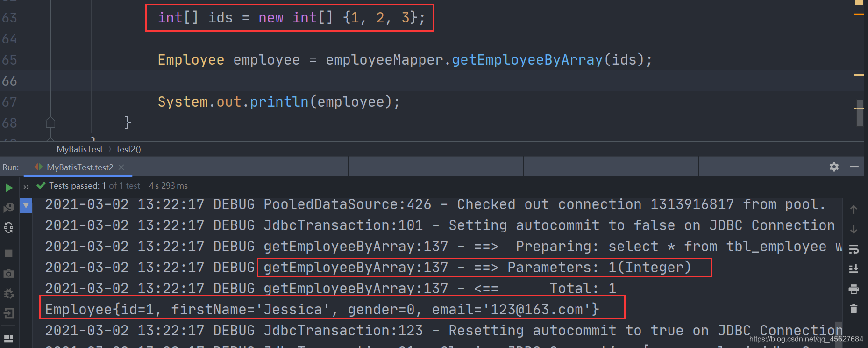Click the 'Total: 1' console line

click(x=330, y=289)
